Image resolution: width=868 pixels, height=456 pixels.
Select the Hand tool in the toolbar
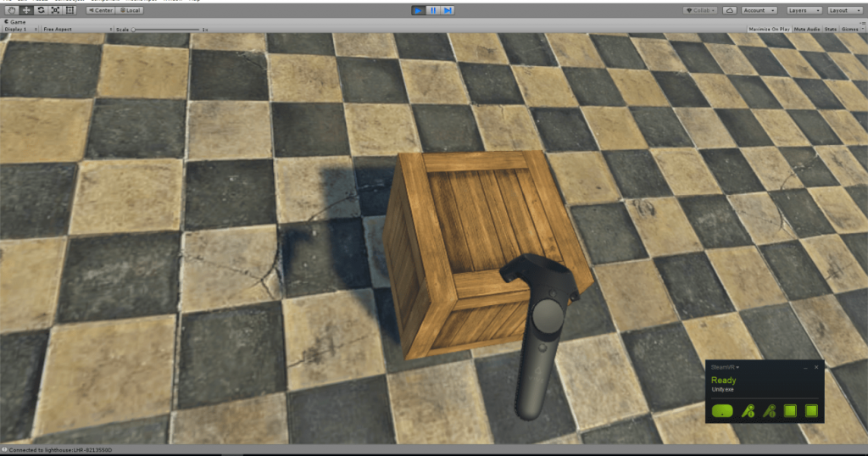pyautogui.click(x=11, y=10)
